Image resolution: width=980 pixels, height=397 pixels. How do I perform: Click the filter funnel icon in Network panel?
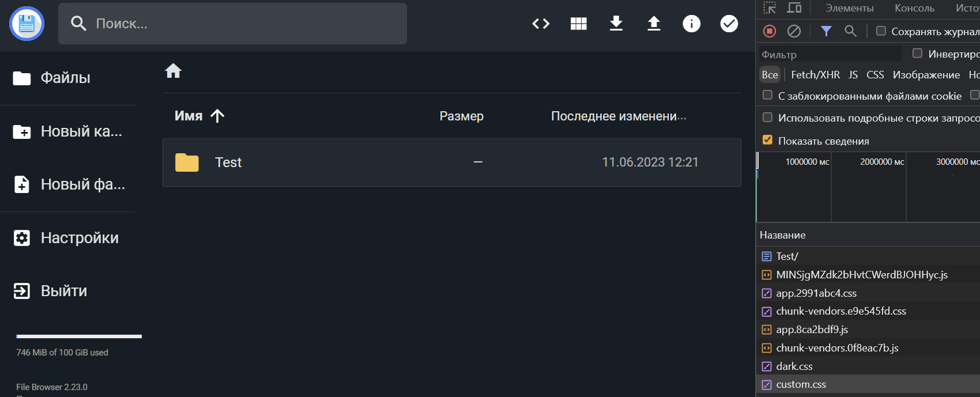click(x=826, y=31)
